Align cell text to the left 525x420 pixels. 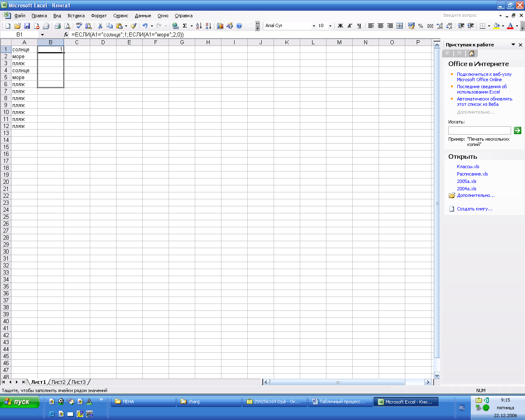pos(371,26)
